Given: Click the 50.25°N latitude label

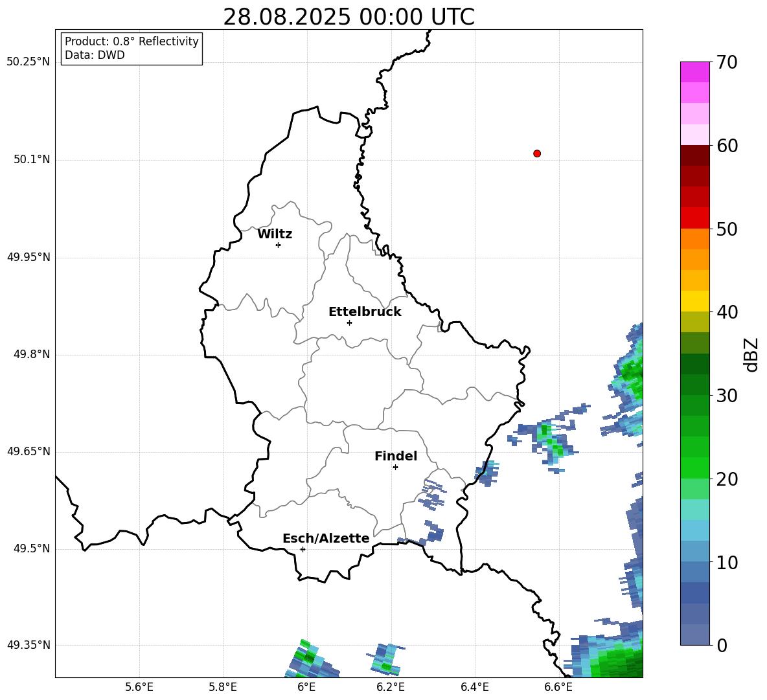Looking at the screenshot, I should pyautogui.click(x=29, y=62).
